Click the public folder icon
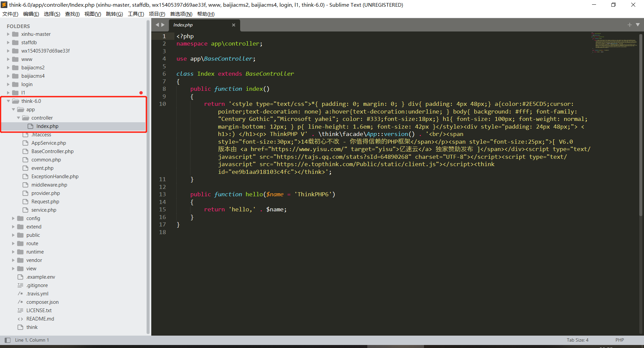 tap(20, 235)
